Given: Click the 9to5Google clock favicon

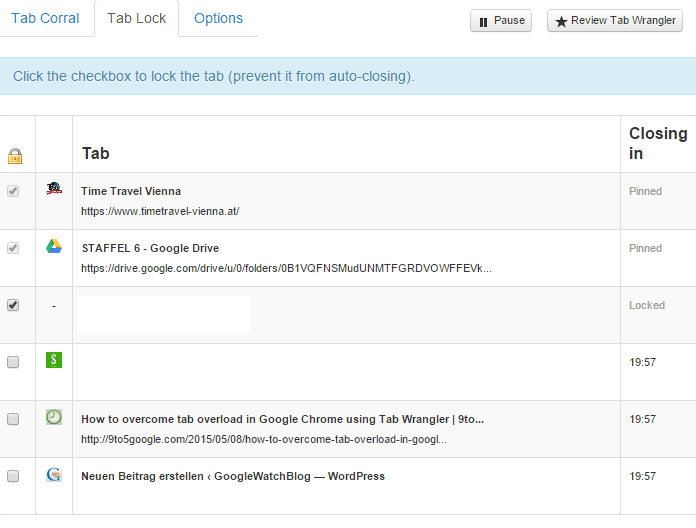Looking at the screenshot, I should [54, 417].
